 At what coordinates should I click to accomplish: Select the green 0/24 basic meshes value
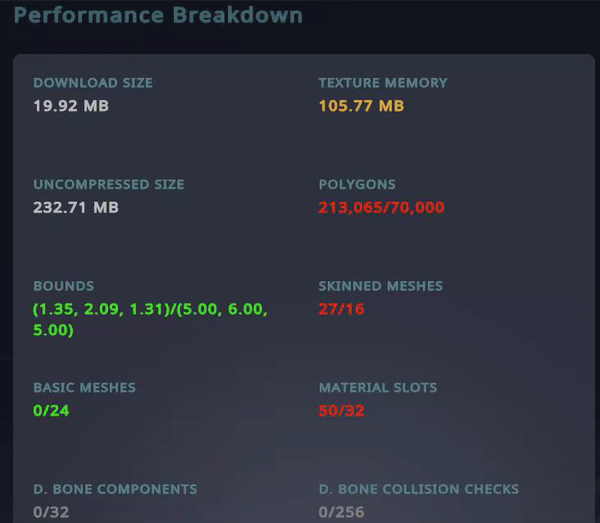click(51, 411)
